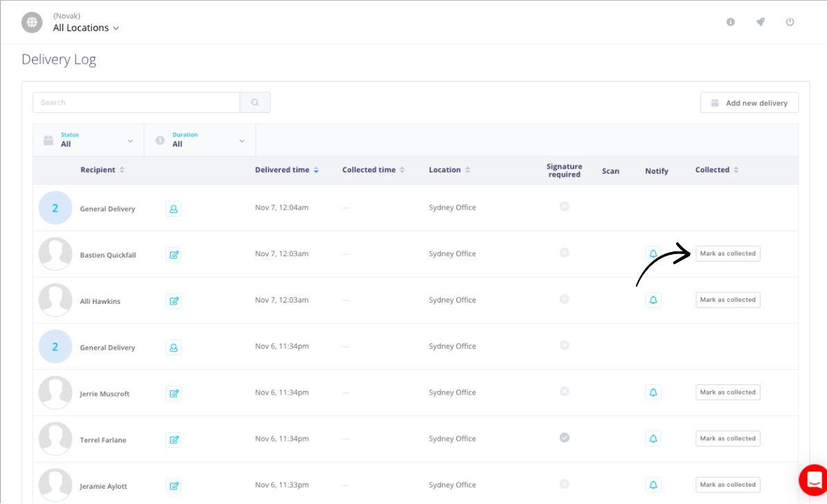Click the 2 badge of 12:04am General Delivery

click(55, 208)
